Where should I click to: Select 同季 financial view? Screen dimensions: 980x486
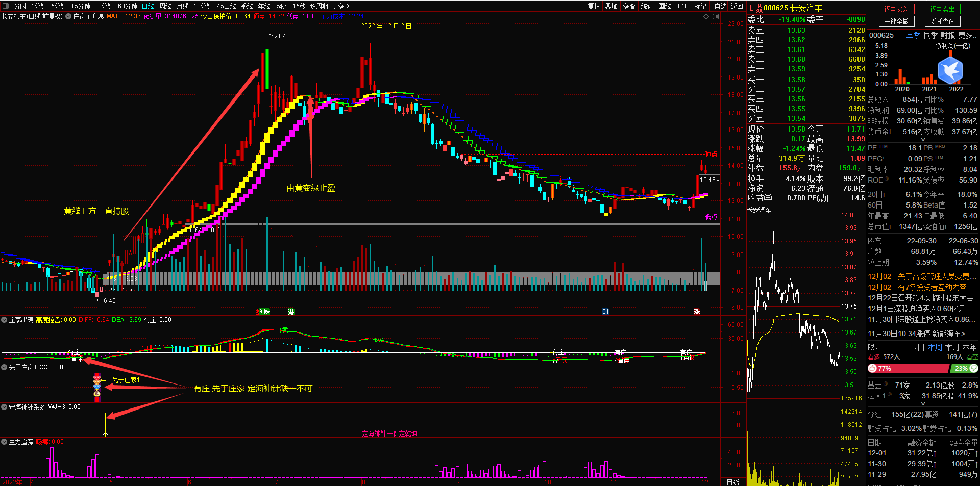(931, 35)
